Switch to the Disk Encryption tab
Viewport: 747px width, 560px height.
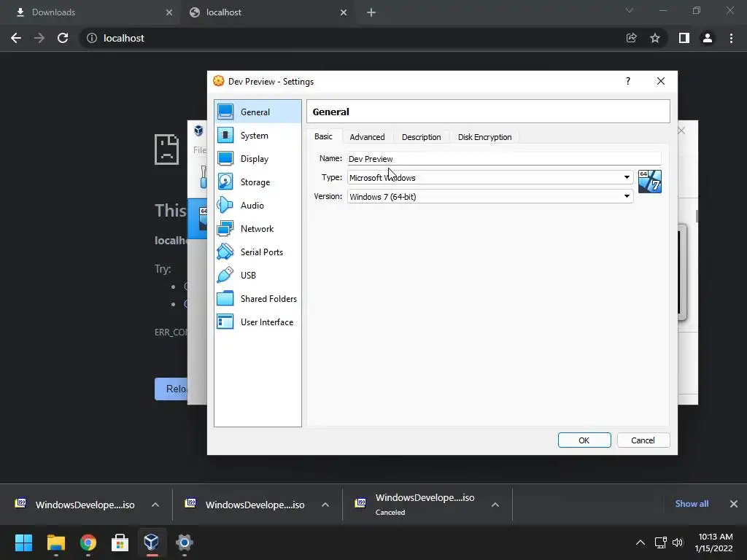click(484, 137)
